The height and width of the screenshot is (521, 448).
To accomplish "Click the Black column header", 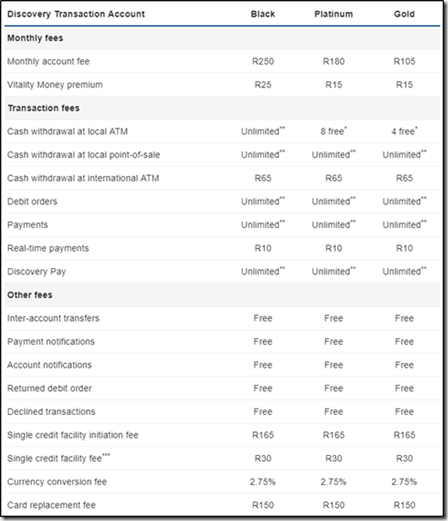I will click(x=263, y=14).
